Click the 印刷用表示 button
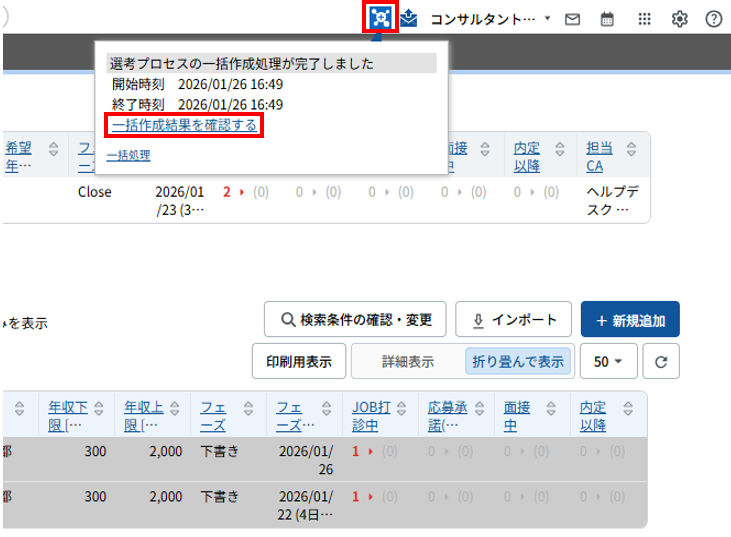The width and height of the screenshot is (731, 537). pos(298,362)
